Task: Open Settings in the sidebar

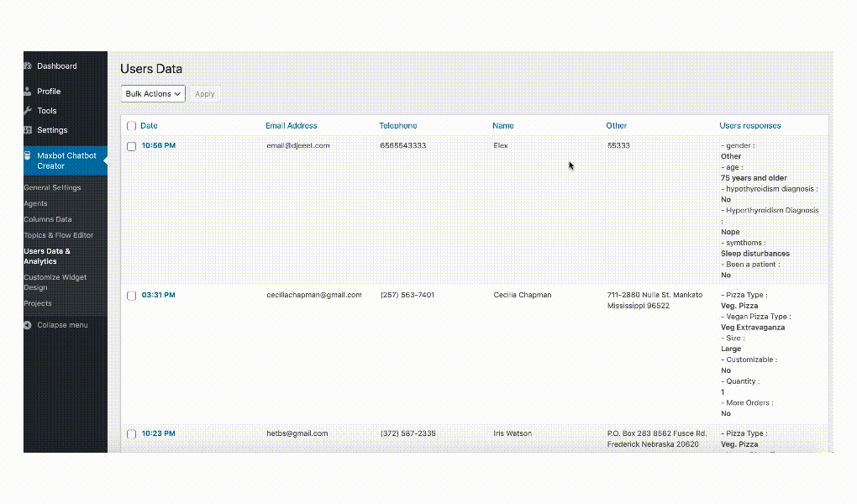Action: coord(52,130)
